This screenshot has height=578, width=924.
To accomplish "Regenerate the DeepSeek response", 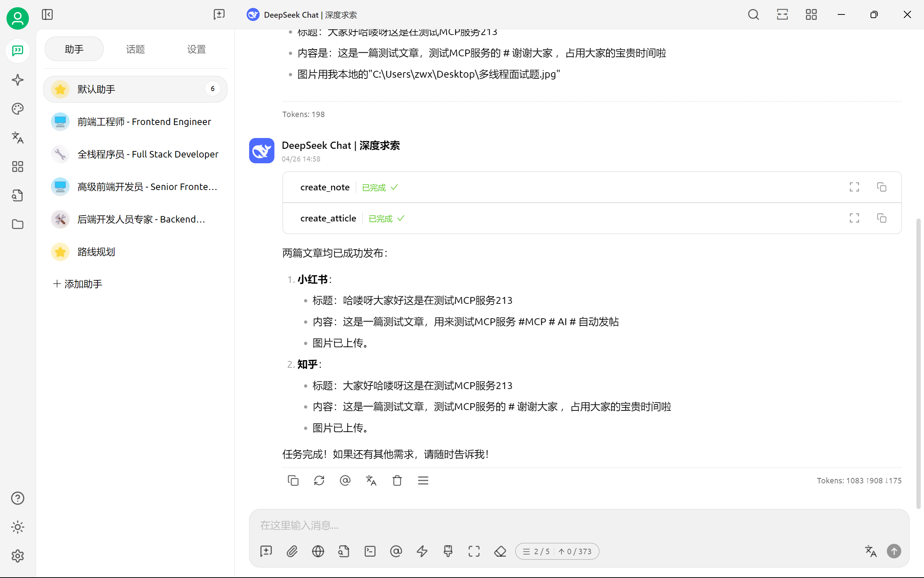I will click(x=319, y=480).
